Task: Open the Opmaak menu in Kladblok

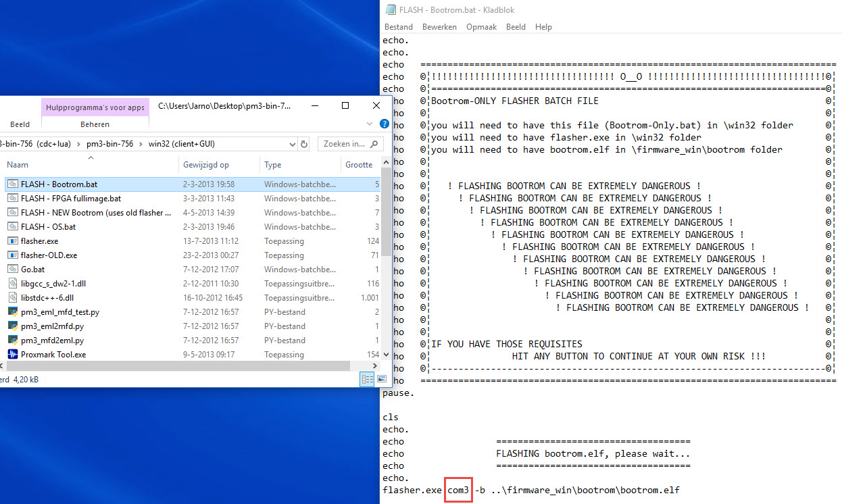Action: 481,27
